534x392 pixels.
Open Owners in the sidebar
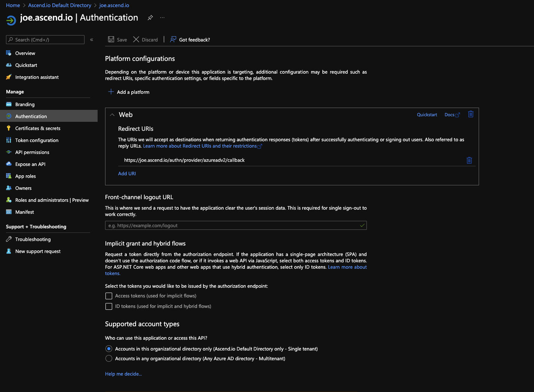point(23,188)
